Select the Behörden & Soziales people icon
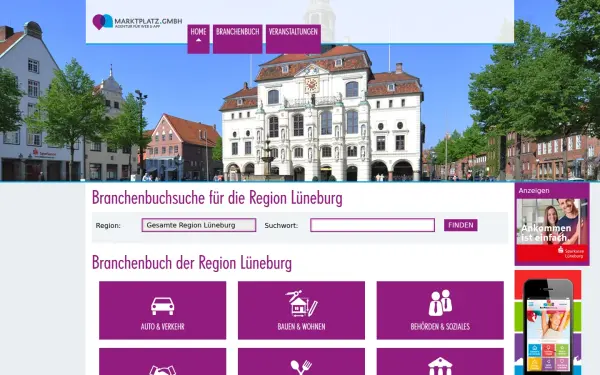The height and width of the screenshot is (375, 600). pos(440,303)
